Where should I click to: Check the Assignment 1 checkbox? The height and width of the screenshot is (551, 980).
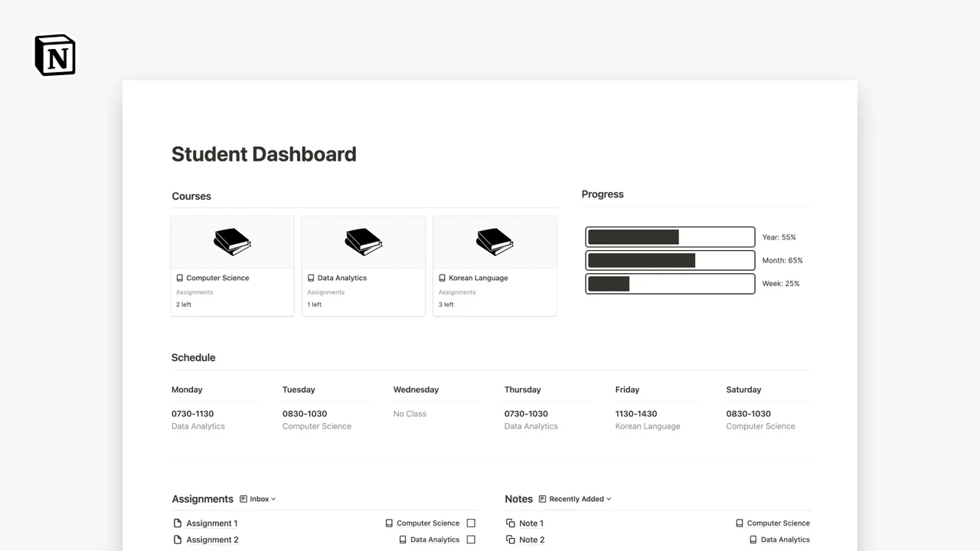pyautogui.click(x=471, y=523)
